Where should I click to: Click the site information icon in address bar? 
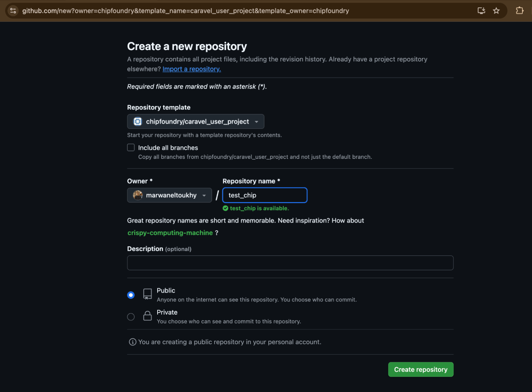point(13,11)
